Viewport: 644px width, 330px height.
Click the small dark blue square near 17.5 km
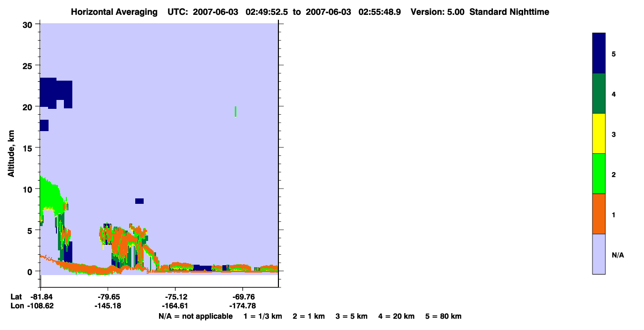(44, 125)
